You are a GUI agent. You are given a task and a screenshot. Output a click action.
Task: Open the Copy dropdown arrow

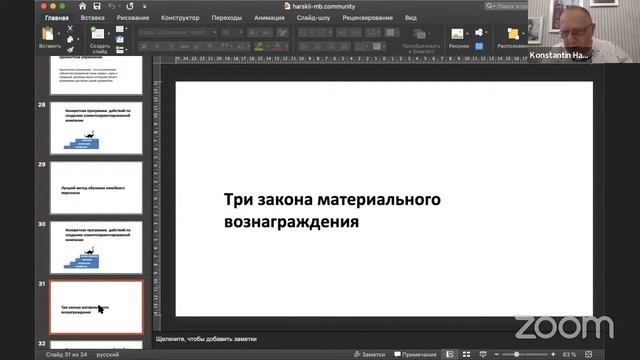click(78, 40)
